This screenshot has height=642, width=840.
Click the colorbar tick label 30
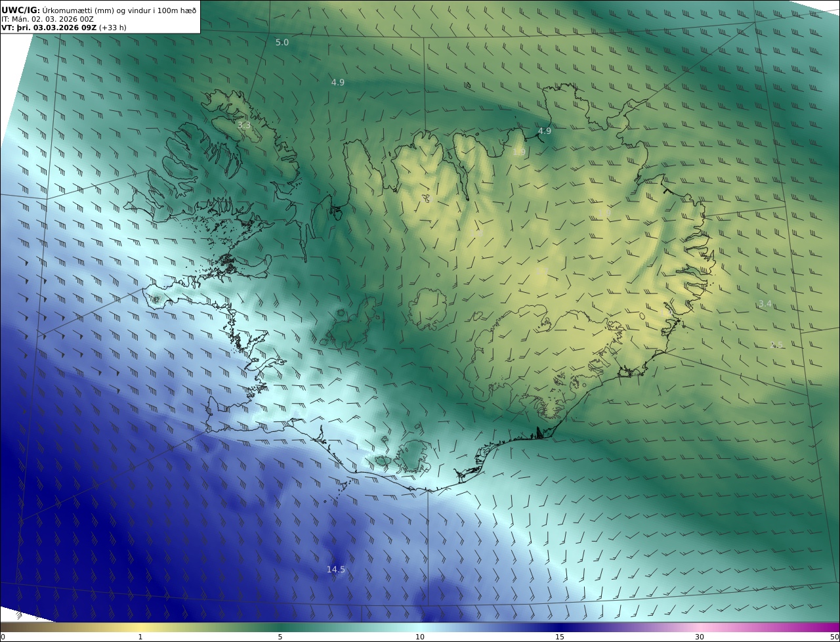pos(700,637)
